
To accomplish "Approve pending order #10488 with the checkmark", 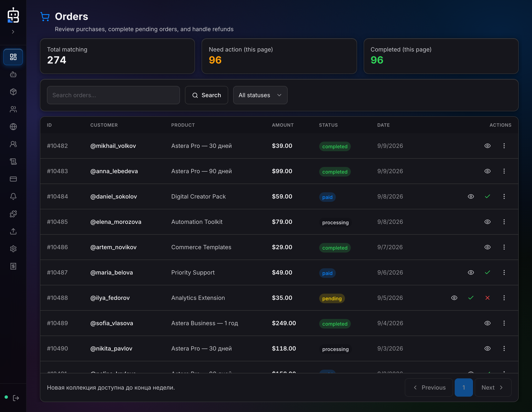I will tap(471, 298).
